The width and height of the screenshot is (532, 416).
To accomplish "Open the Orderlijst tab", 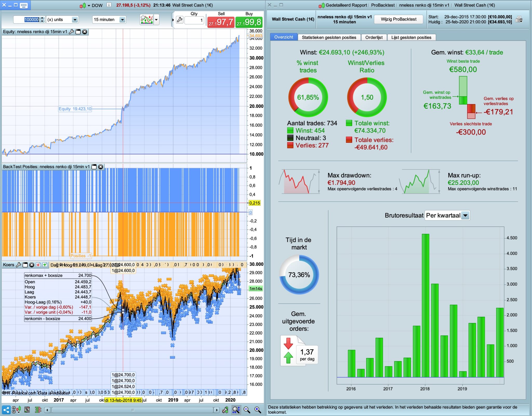I will click(374, 37).
